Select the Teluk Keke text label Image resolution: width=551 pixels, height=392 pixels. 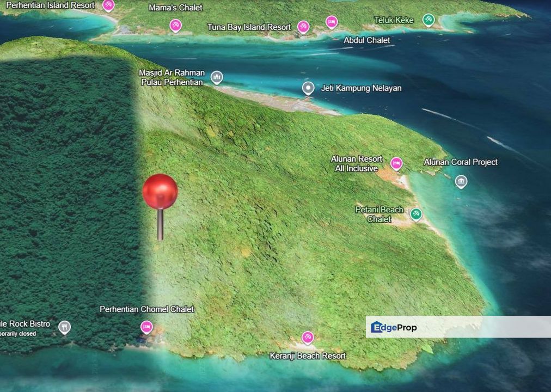click(394, 20)
